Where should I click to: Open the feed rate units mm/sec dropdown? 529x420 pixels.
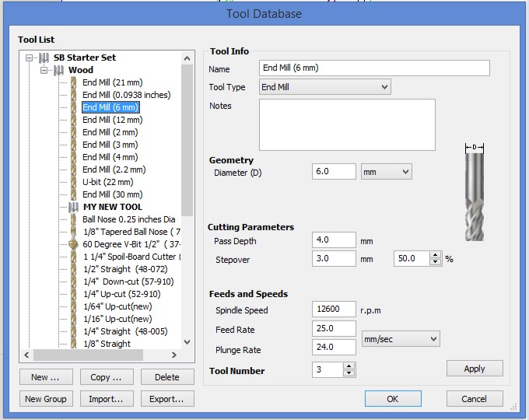[x=401, y=339]
